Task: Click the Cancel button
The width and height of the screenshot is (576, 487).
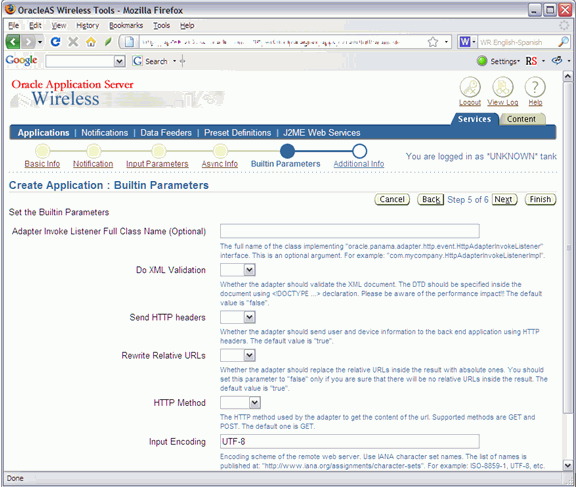Action: 392,199
